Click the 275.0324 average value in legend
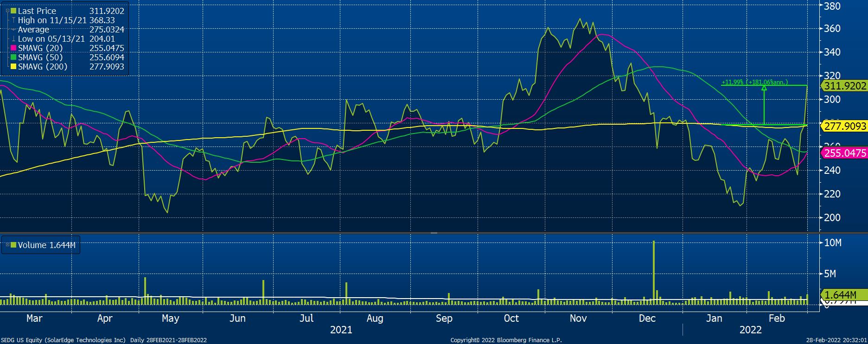 (x=107, y=29)
